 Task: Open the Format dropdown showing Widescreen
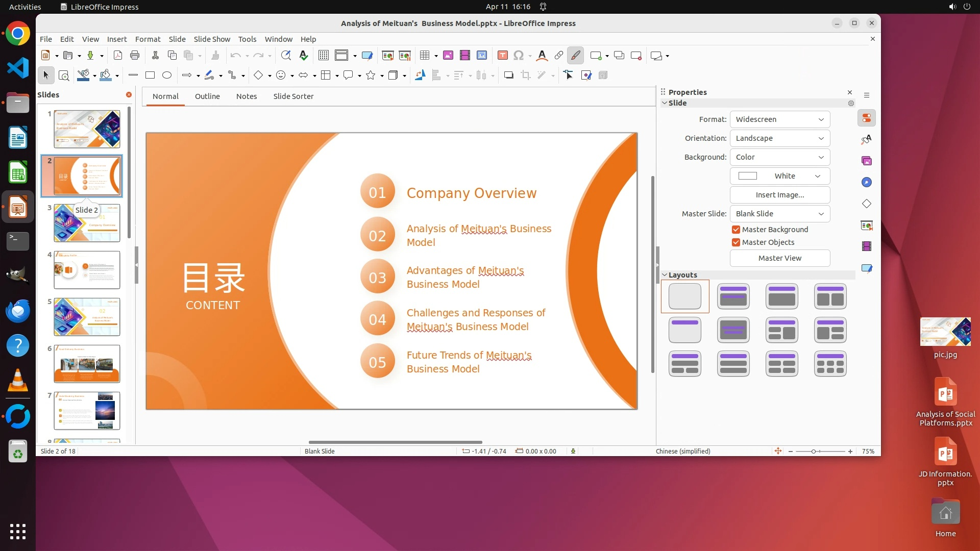779,119
